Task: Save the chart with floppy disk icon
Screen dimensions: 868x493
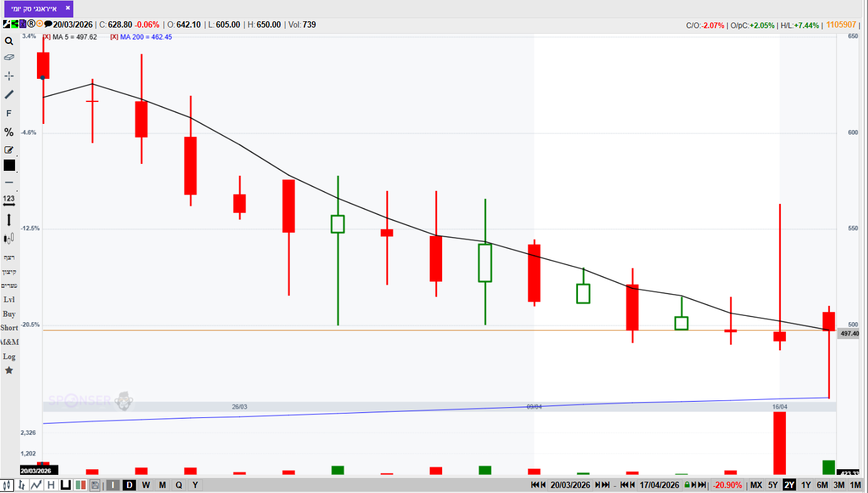Action: pyautogui.click(x=95, y=485)
